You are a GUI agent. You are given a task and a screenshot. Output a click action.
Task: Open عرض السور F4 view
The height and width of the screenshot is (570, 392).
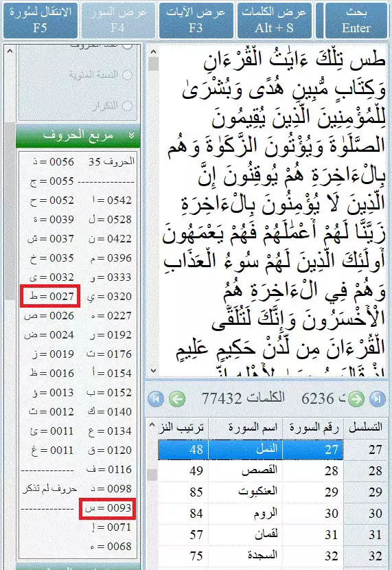pyautogui.click(x=118, y=21)
